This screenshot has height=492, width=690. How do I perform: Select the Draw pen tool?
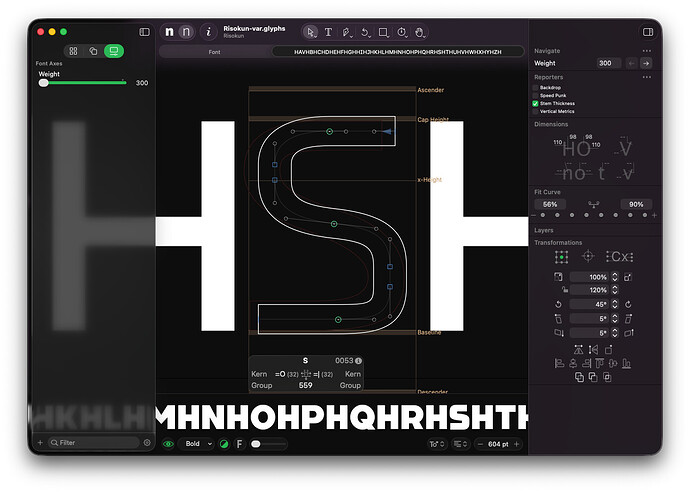coord(347,32)
